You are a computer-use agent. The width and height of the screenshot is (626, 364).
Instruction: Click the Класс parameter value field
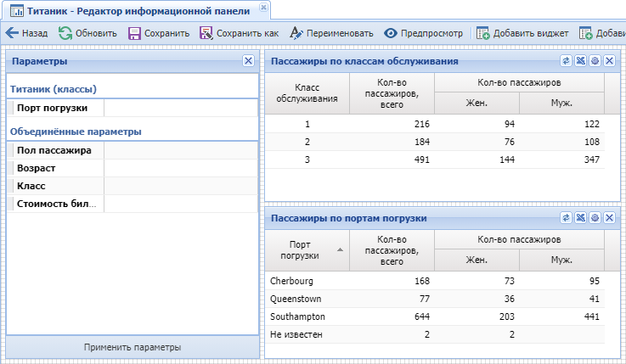(x=181, y=186)
